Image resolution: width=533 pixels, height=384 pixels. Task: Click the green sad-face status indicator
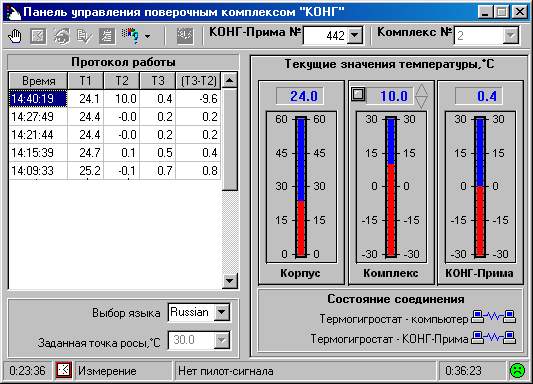[517, 370]
